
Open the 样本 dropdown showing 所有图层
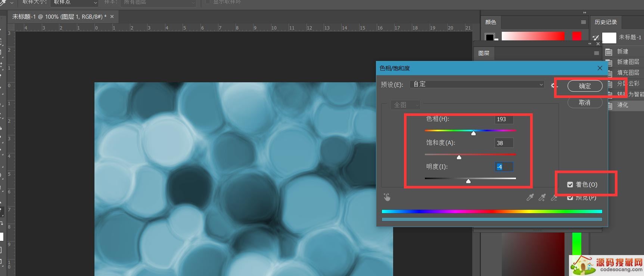click(x=158, y=2)
